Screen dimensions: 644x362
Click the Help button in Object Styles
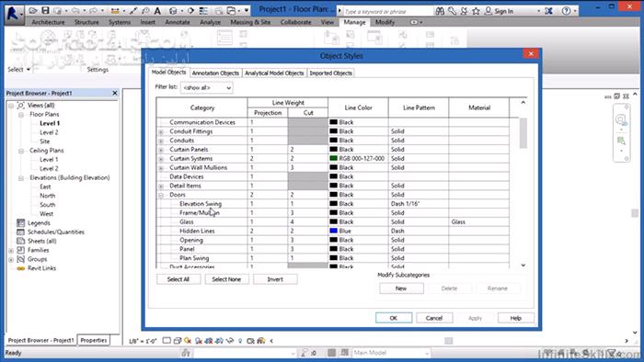tap(516, 318)
